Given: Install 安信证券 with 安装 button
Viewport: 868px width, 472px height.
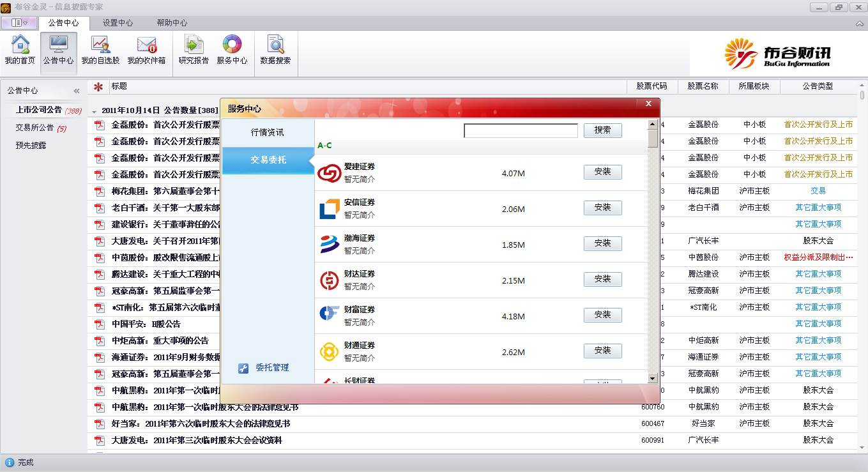Looking at the screenshot, I should pyautogui.click(x=602, y=208).
